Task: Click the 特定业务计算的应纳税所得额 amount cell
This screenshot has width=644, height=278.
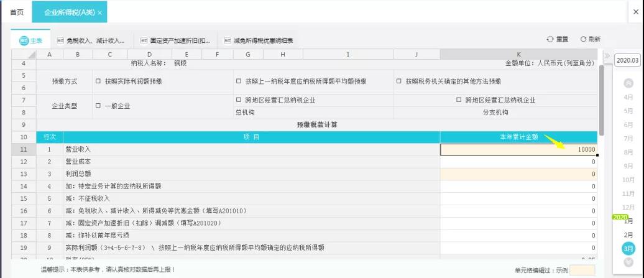Action: [x=518, y=187]
